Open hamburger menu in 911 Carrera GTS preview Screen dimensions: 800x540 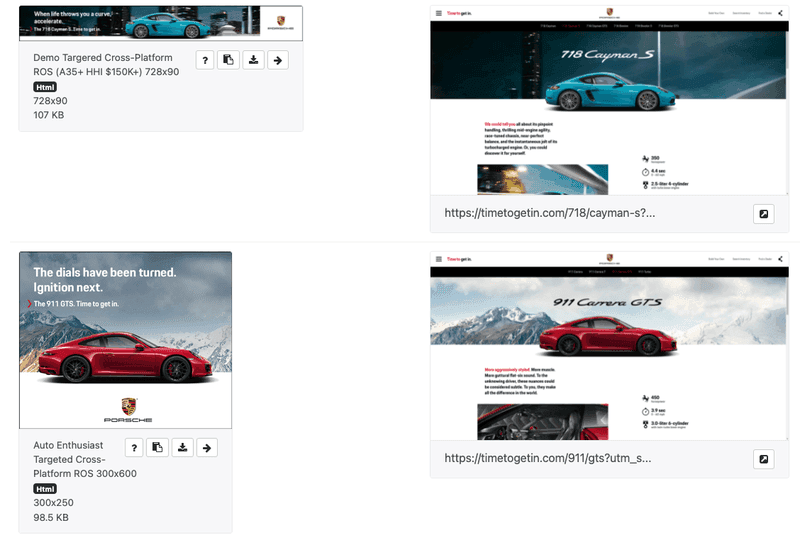(x=439, y=259)
